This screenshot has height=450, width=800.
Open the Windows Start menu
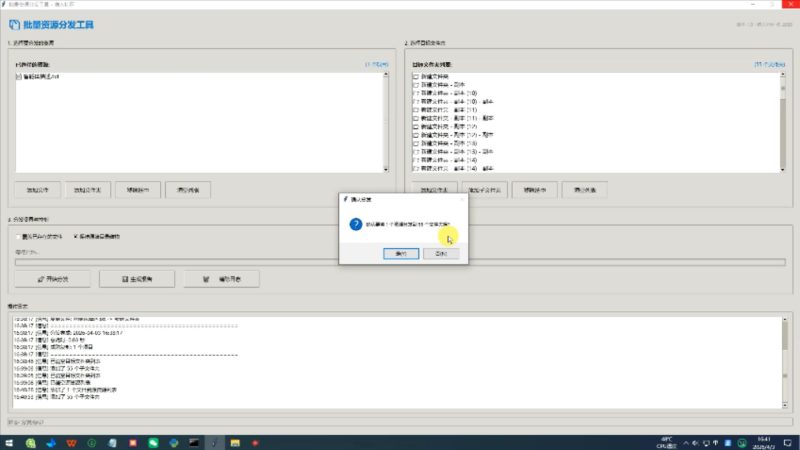tap(8, 442)
